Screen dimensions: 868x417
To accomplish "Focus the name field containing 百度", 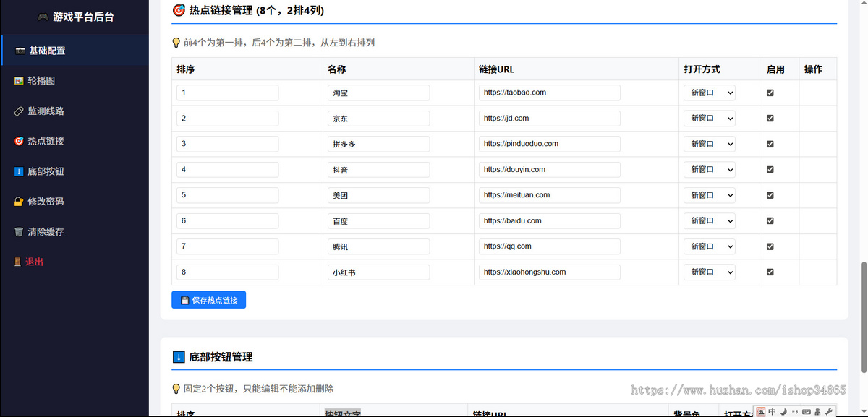I will point(378,220).
